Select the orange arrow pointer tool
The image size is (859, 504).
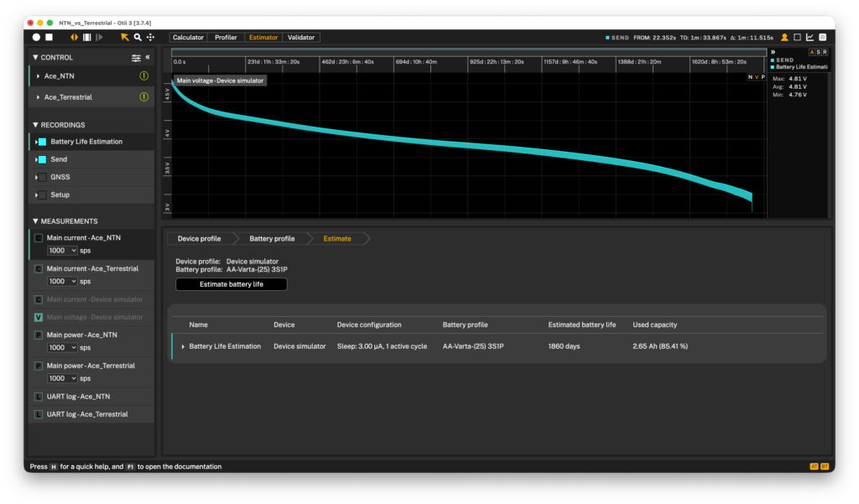(x=125, y=37)
